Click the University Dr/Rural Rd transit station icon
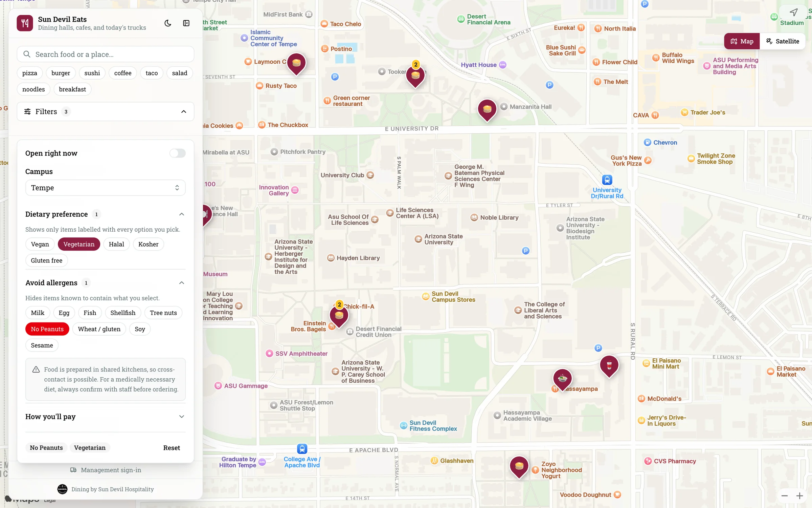Viewport: 812px width, 508px height. click(x=607, y=179)
